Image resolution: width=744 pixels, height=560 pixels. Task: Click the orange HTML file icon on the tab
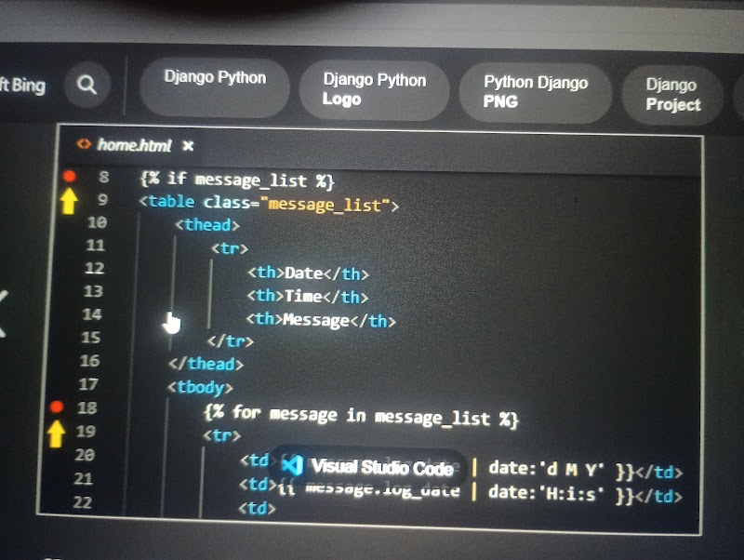(x=84, y=144)
